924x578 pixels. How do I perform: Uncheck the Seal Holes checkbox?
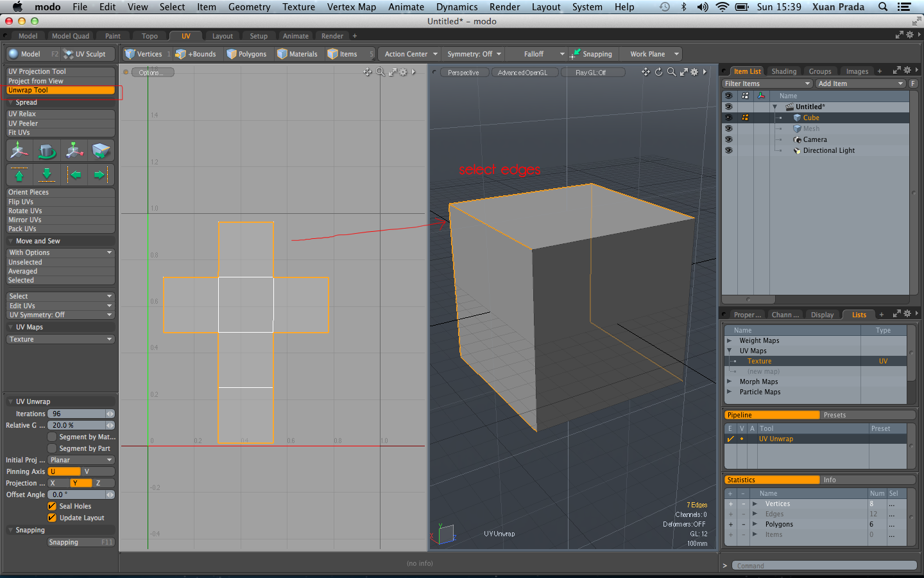pyautogui.click(x=52, y=506)
